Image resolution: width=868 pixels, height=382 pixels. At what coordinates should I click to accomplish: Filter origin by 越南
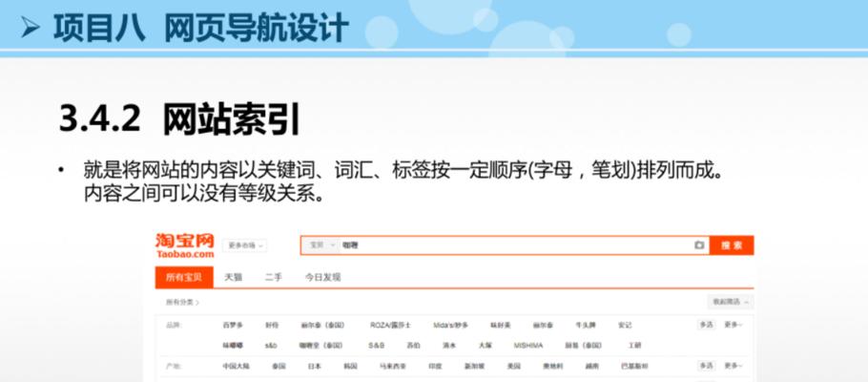pos(591,367)
